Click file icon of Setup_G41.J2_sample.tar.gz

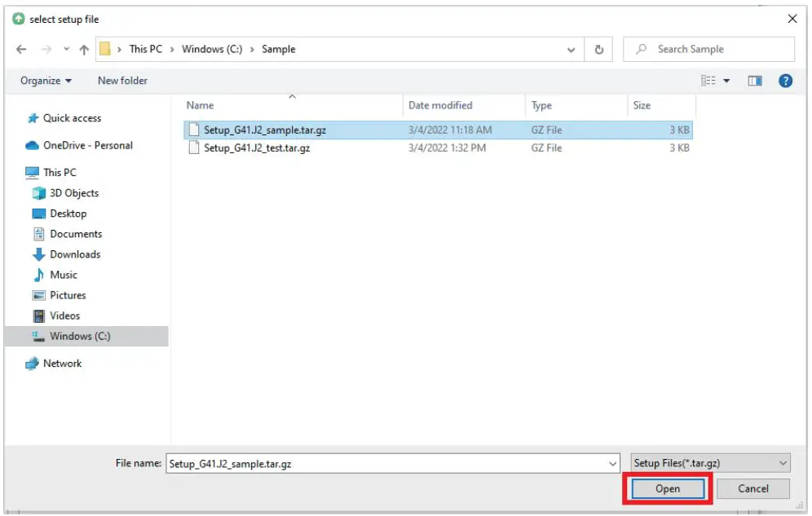194,130
